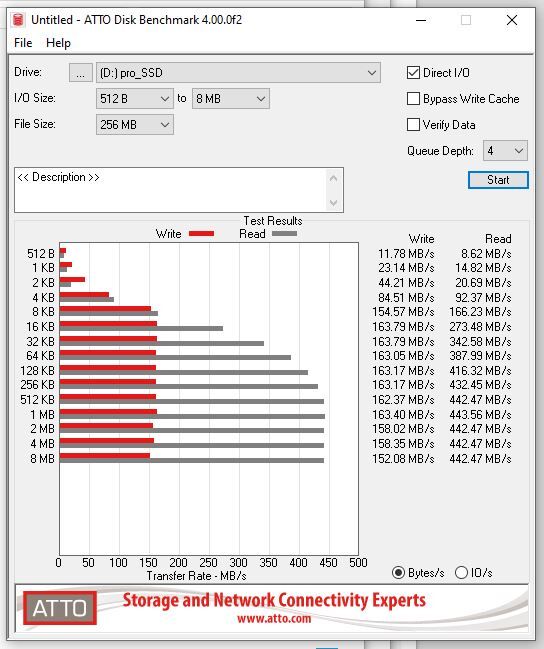Open the File Size 256 MB dropdown
544x649 pixels.
[135, 125]
